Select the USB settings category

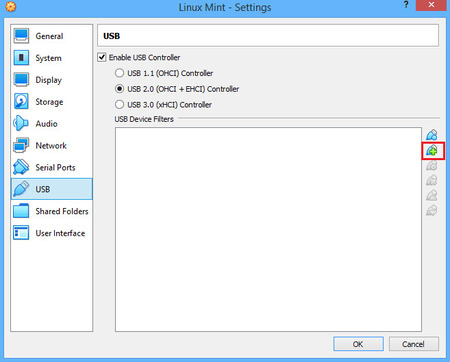pos(51,189)
